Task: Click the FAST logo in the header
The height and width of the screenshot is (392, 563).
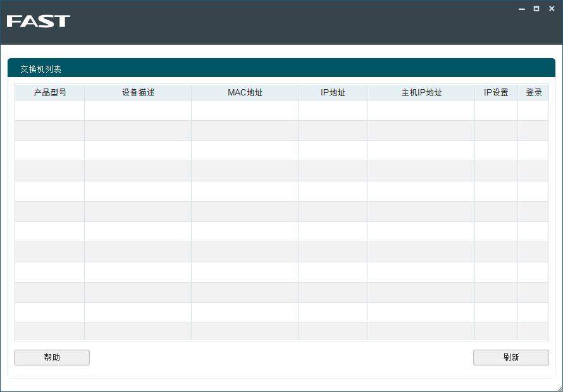Action: pyautogui.click(x=38, y=21)
